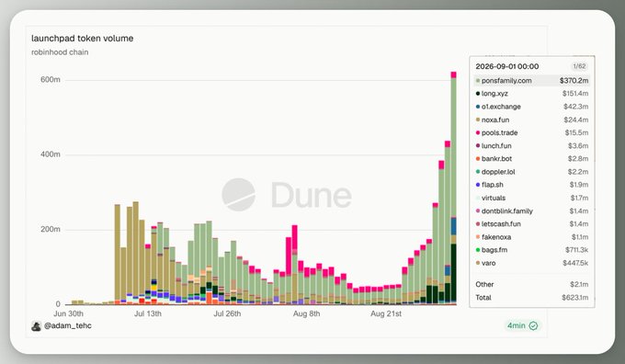Click the Other row in the tooltip
625x364 pixels.
(x=532, y=284)
